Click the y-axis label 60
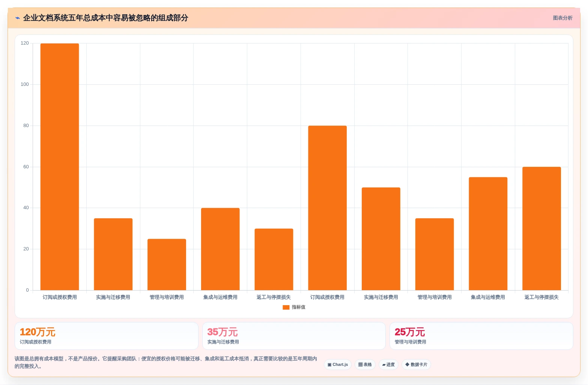The height and width of the screenshot is (385, 588). (26, 167)
